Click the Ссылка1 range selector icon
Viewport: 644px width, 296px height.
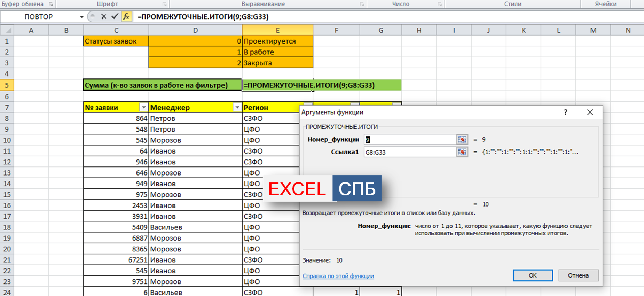click(x=462, y=152)
